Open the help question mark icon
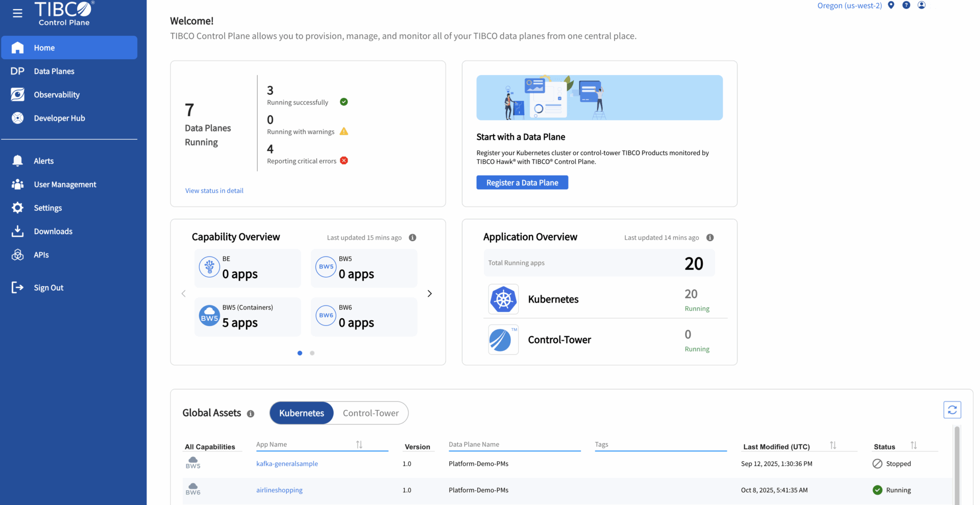 click(906, 5)
